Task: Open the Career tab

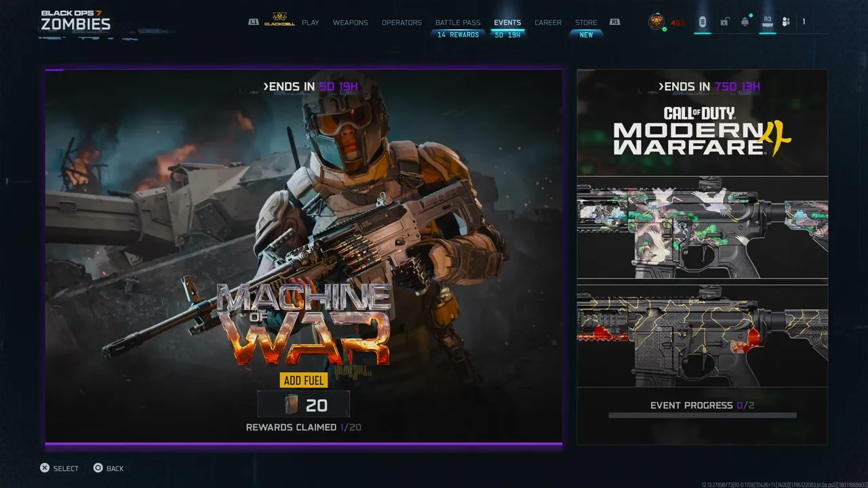Action: click(x=548, y=22)
